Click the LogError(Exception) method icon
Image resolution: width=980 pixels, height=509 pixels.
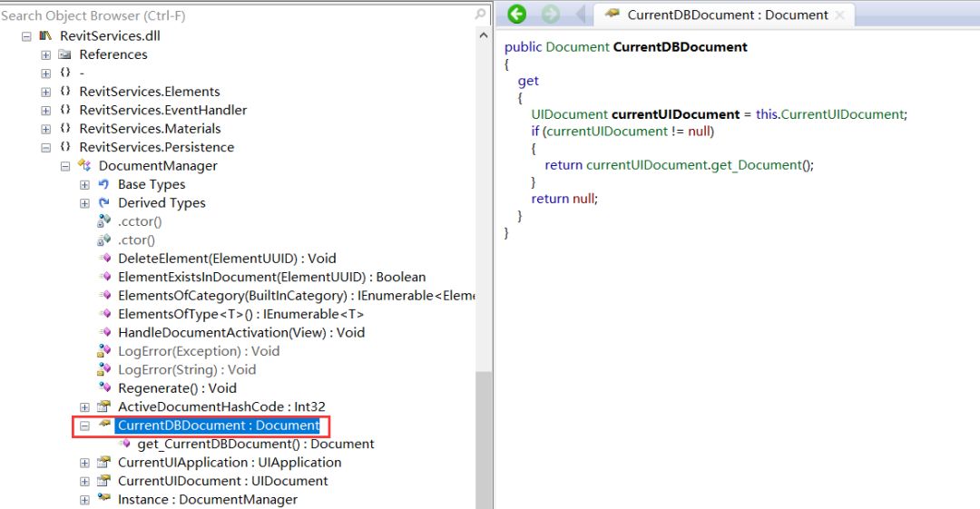pos(103,351)
